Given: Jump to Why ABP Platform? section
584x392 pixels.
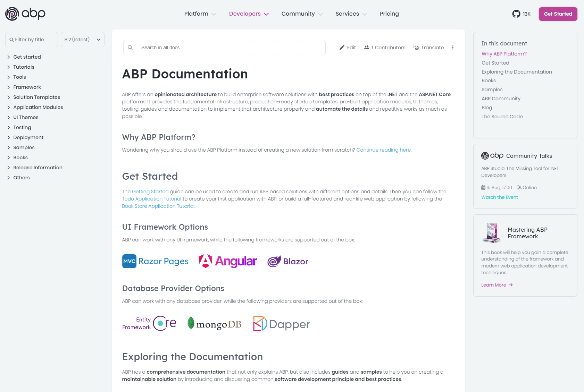Looking at the screenshot, I should 504,54.
